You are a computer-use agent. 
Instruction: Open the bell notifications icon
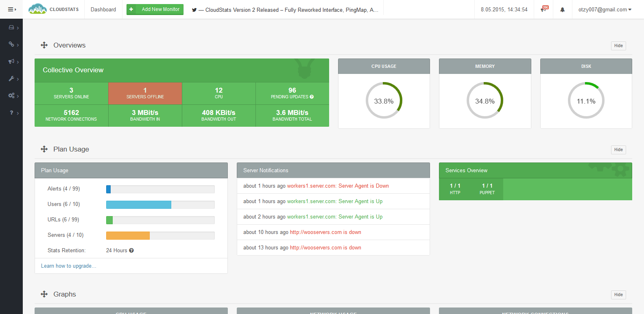coord(562,10)
